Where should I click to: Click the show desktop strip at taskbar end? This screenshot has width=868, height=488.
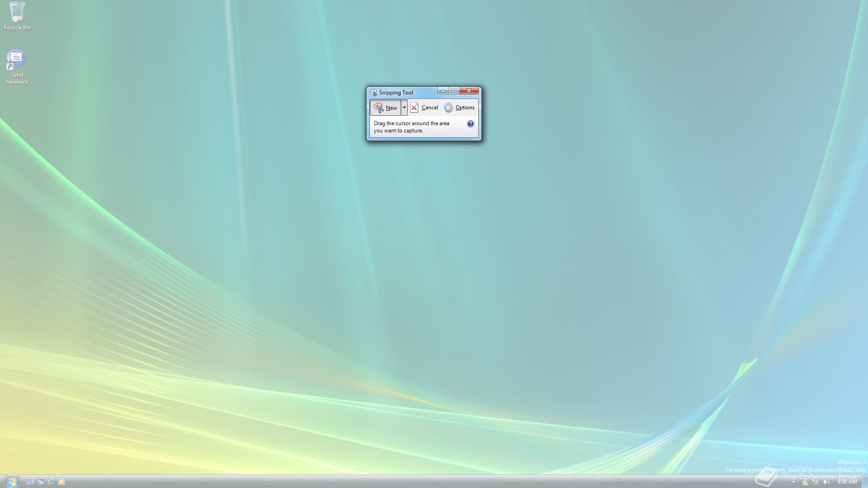(864, 482)
